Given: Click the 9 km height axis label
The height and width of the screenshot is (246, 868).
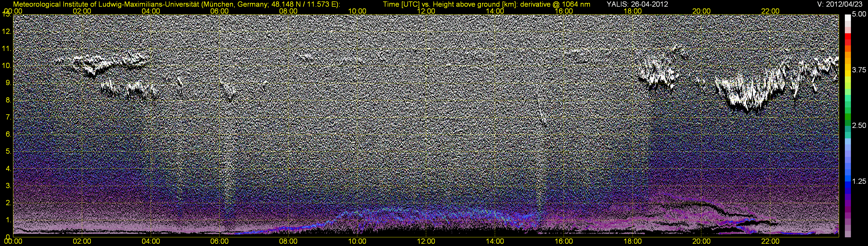Looking at the screenshot, I should click(8, 83).
